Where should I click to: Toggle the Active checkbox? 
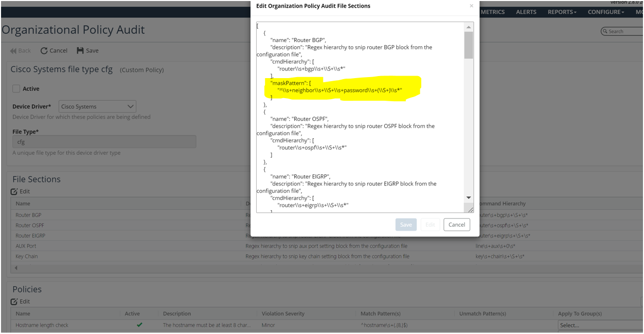(16, 89)
